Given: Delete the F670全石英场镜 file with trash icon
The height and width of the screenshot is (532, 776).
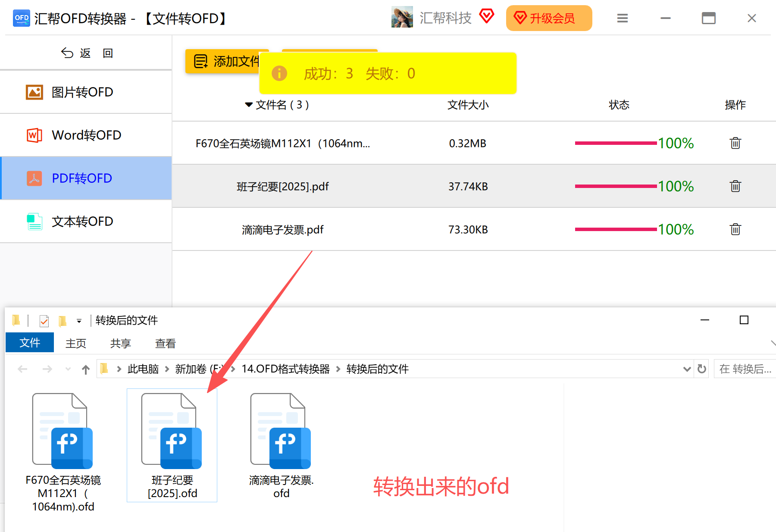Looking at the screenshot, I should [735, 143].
